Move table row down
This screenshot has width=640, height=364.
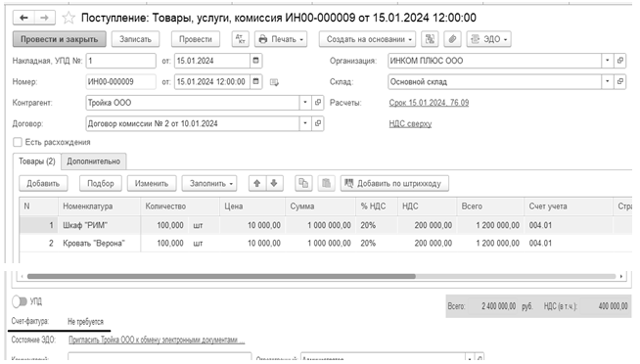click(x=274, y=183)
